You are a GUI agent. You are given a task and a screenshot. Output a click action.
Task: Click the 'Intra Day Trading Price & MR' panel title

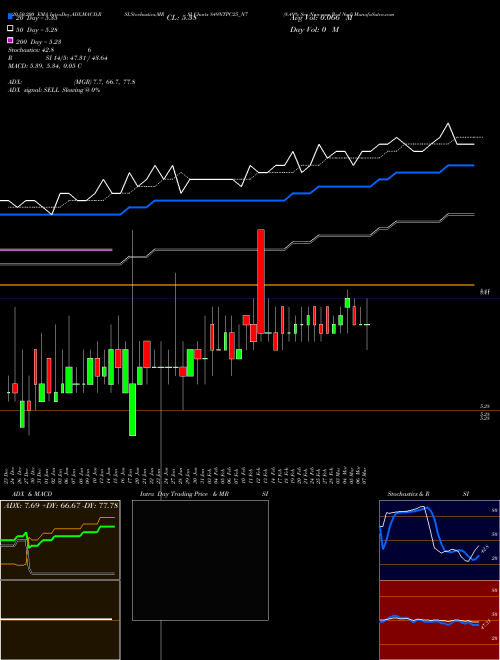coord(184,494)
